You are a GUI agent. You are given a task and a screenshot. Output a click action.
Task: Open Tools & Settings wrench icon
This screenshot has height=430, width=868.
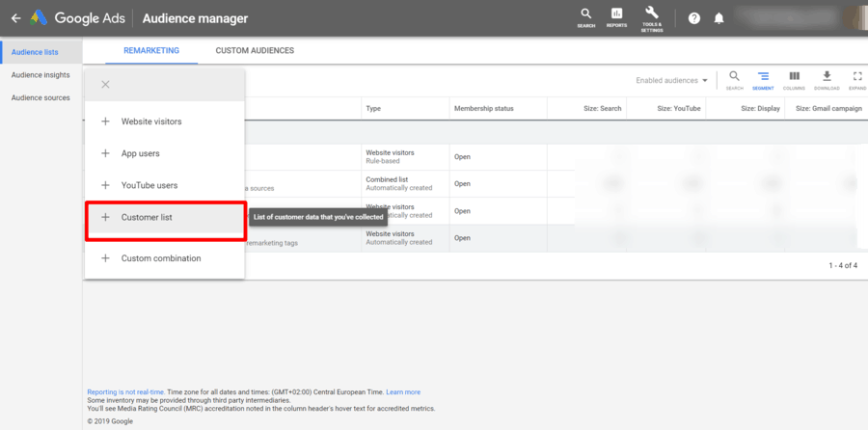[x=652, y=19]
